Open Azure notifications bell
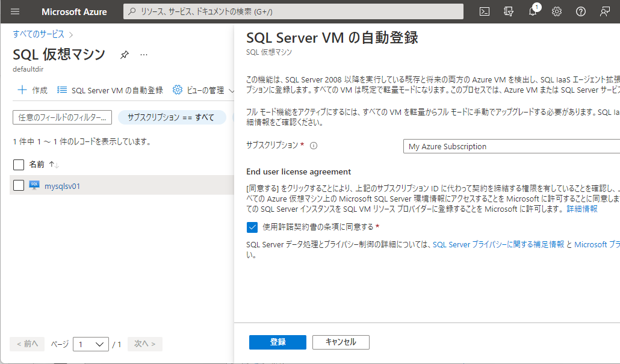 (533, 11)
